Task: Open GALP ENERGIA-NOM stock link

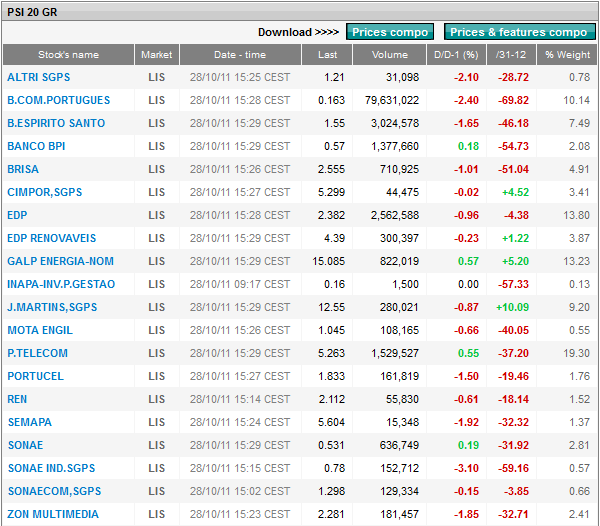Action: point(60,261)
